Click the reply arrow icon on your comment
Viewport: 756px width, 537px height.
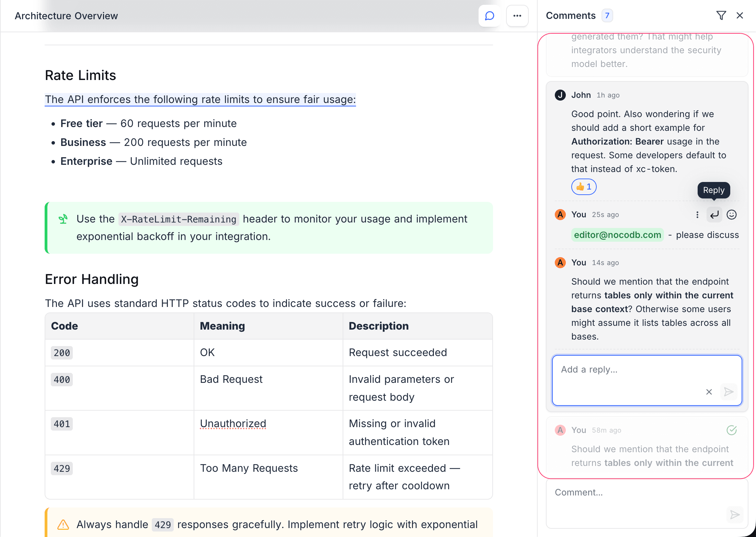click(714, 215)
